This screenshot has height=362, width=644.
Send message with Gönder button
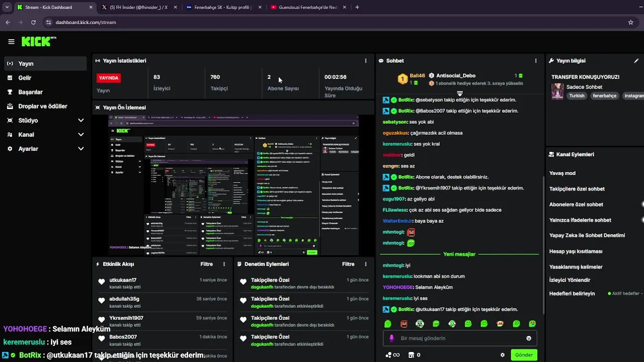[x=524, y=355]
